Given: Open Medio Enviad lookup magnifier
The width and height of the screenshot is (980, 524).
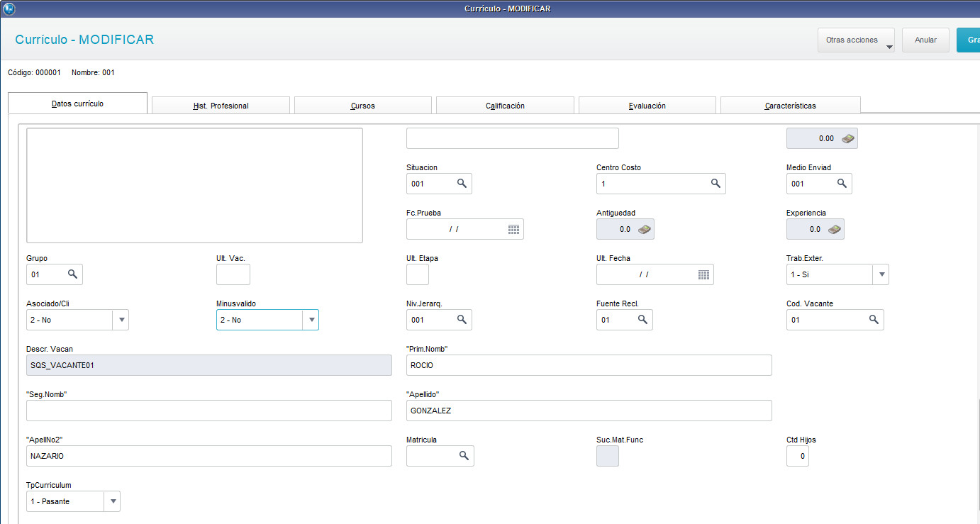Looking at the screenshot, I should pyautogui.click(x=842, y=183).
